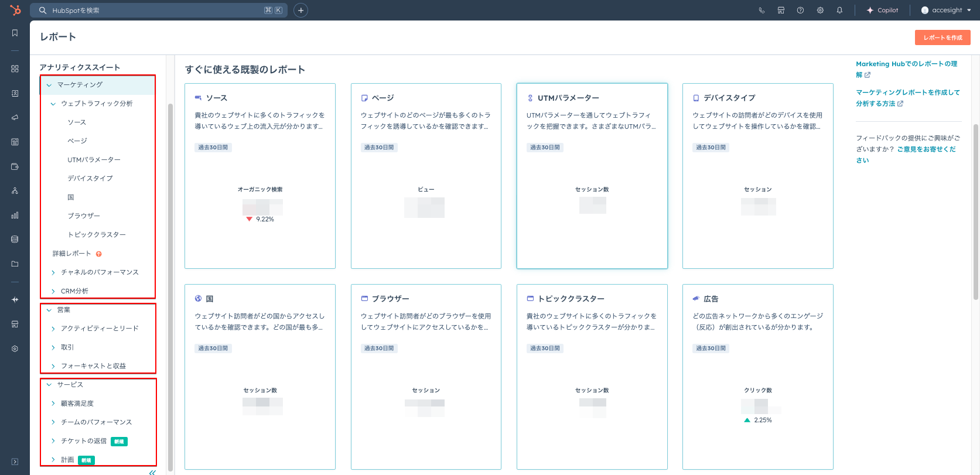Select UTMパラメーター in the sidebar tree

(94, 160)
